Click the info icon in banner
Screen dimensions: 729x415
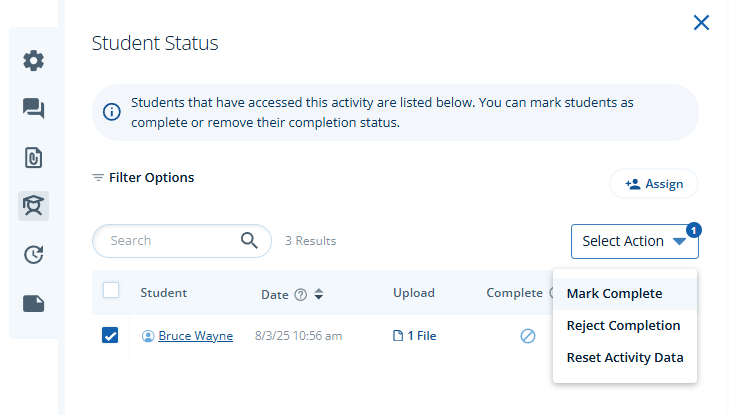112,112
